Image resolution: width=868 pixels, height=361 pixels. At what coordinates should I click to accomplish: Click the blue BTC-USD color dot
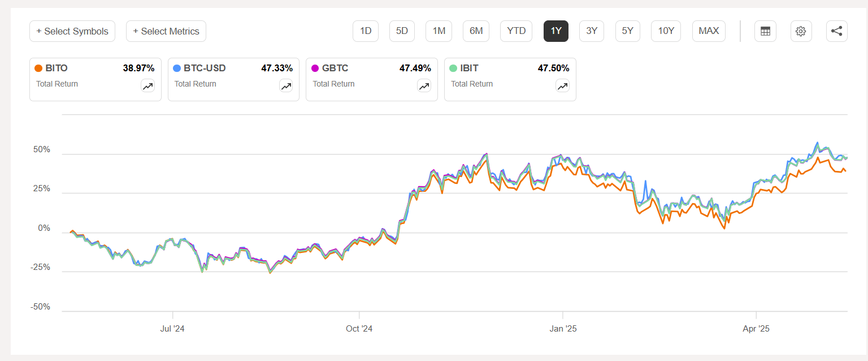click(x=177, y=68)
